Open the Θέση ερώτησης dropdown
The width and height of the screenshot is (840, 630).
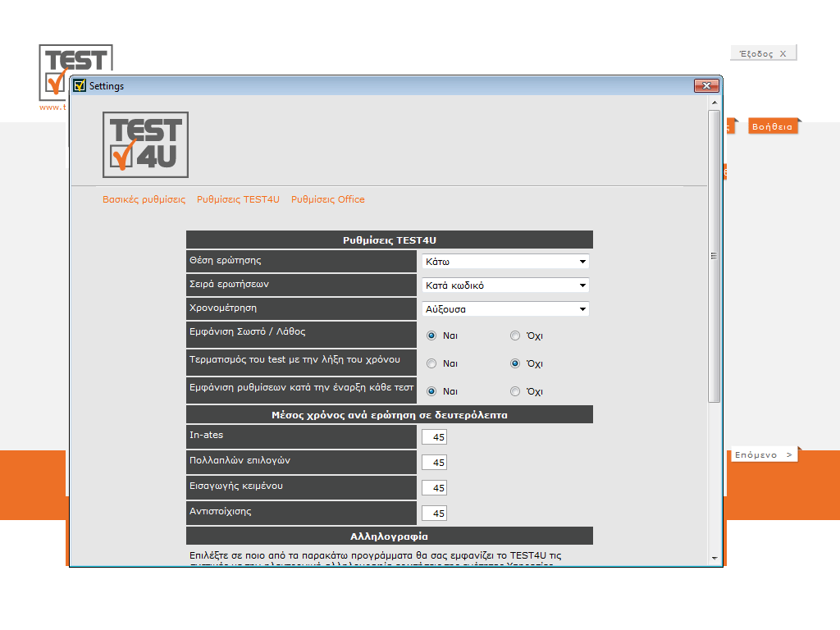505,262
